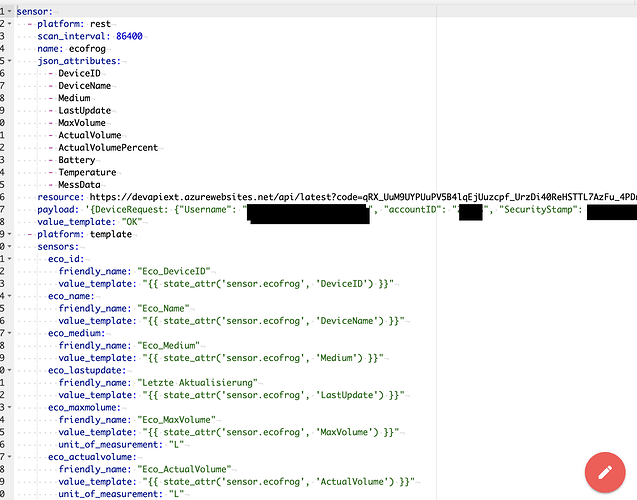Click the MessData attribute line
The image size is (637, 500).
point(79,185)
